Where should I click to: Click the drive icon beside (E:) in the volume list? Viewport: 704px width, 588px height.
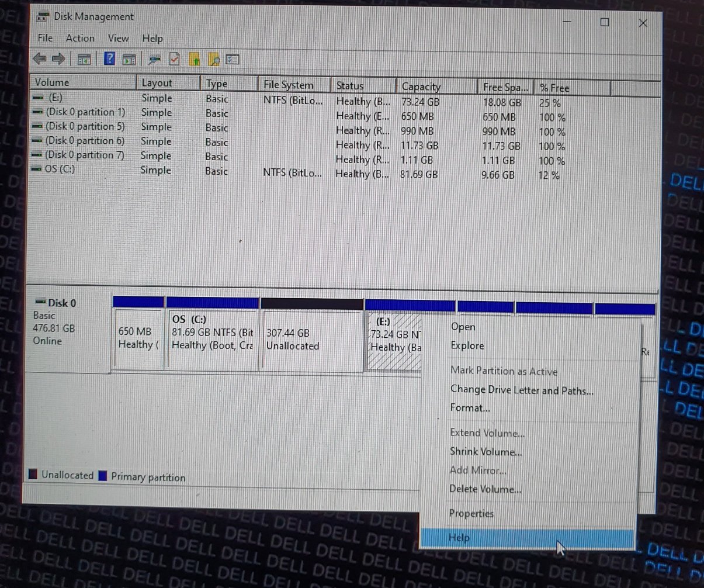coord(38,98)
